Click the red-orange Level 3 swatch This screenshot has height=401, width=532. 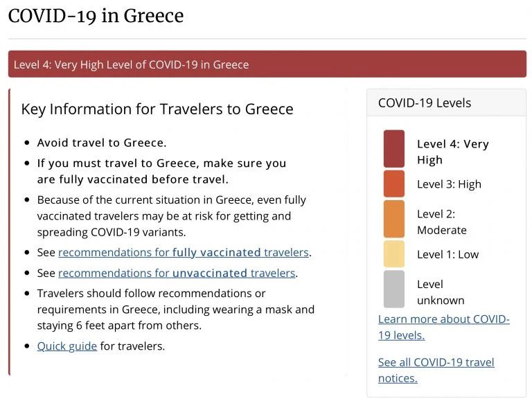click(x=393, y=184)
